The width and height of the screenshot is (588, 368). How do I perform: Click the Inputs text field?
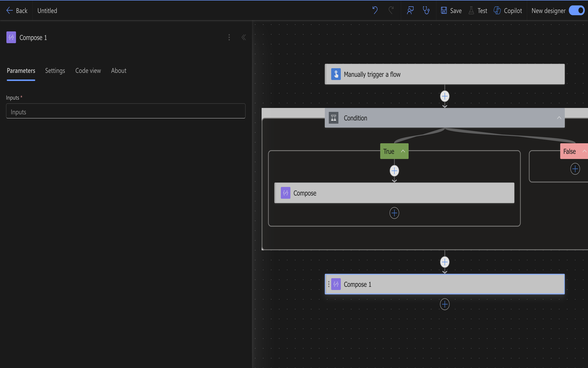tap(125, 111)
